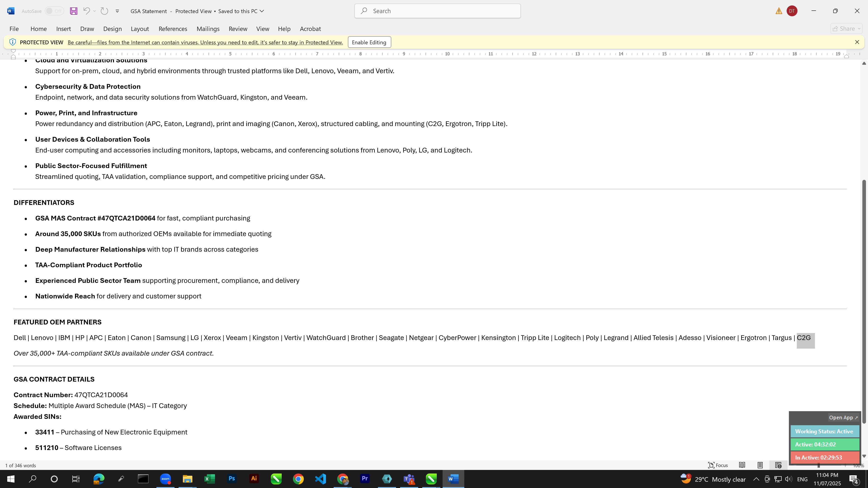Click the Word icon on taskbar
Viewport: 868px width, 488px height.
coord(453,479)
